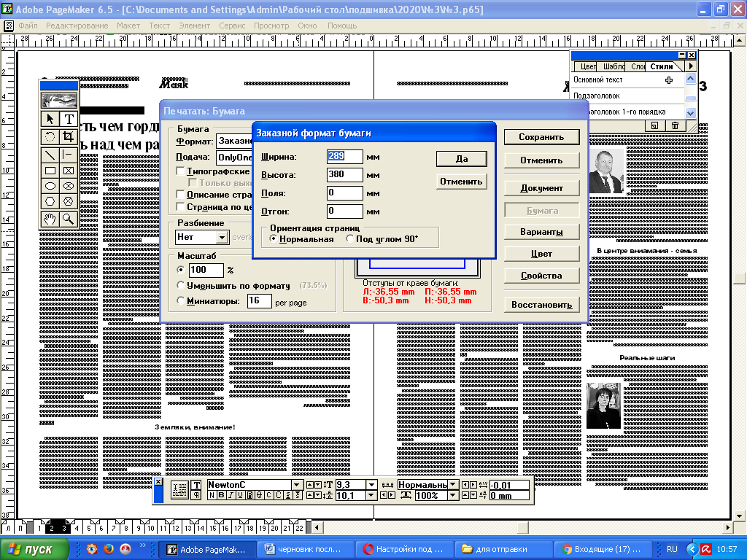Image resolution: width=747 pixels, height=560 pixels.
Task: Switch to the Цвет palette tab
Action: tap(587, 66)
